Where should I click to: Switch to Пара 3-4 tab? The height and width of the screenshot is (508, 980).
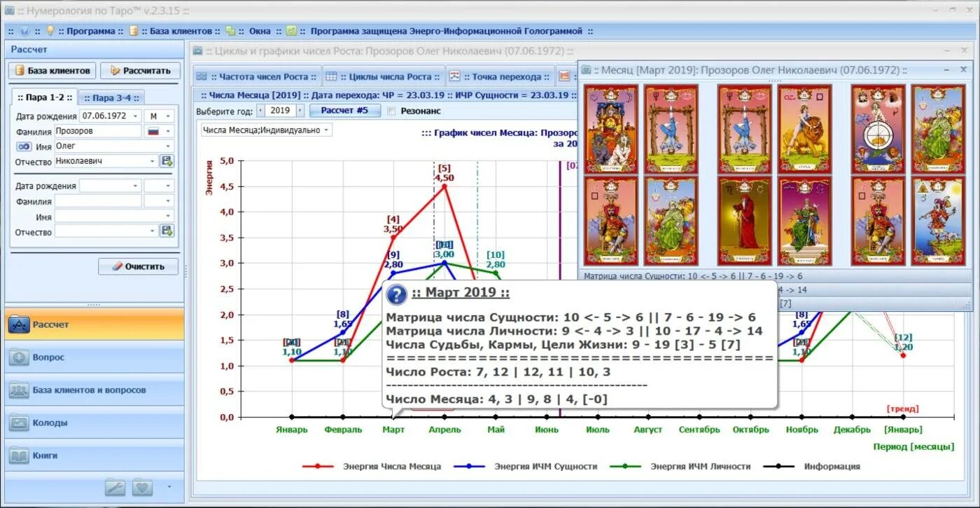[x=111, y=98]
